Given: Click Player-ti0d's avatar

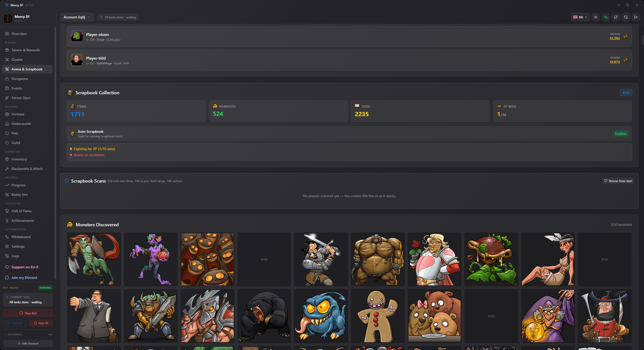Looking at the screenshot, I should pos(77,60).
